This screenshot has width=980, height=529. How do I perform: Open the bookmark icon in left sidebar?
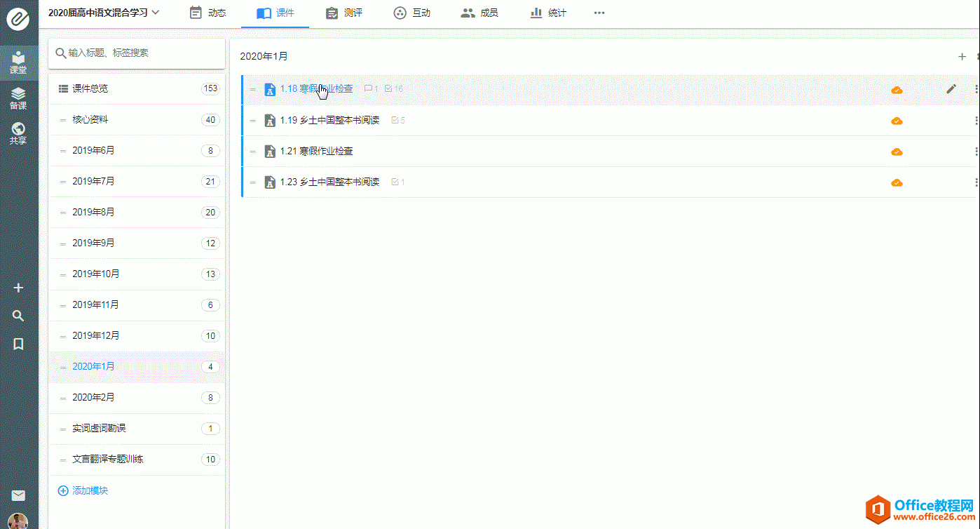(x=19, y=344)
